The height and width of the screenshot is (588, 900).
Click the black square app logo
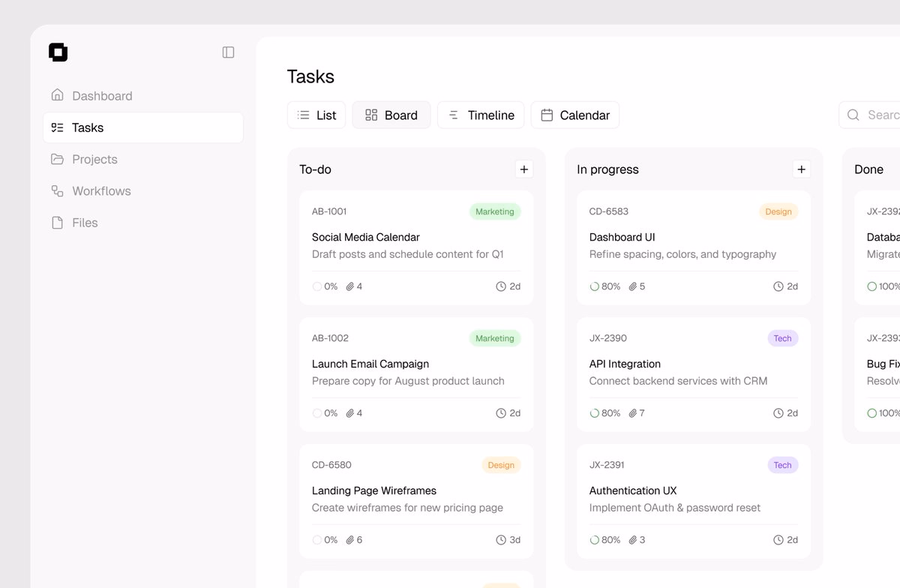click(58, 52)
